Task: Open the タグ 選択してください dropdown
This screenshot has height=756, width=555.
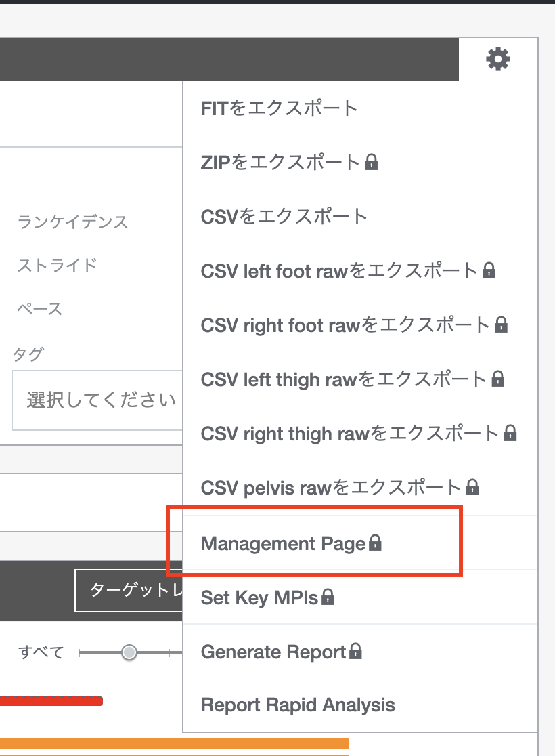Action: [x=98, y=400]
